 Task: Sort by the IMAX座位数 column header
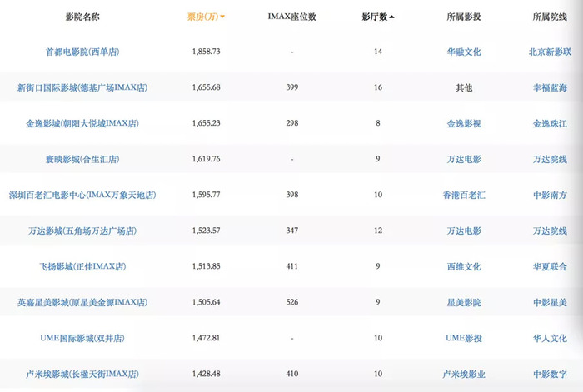(x=291, y=16)
